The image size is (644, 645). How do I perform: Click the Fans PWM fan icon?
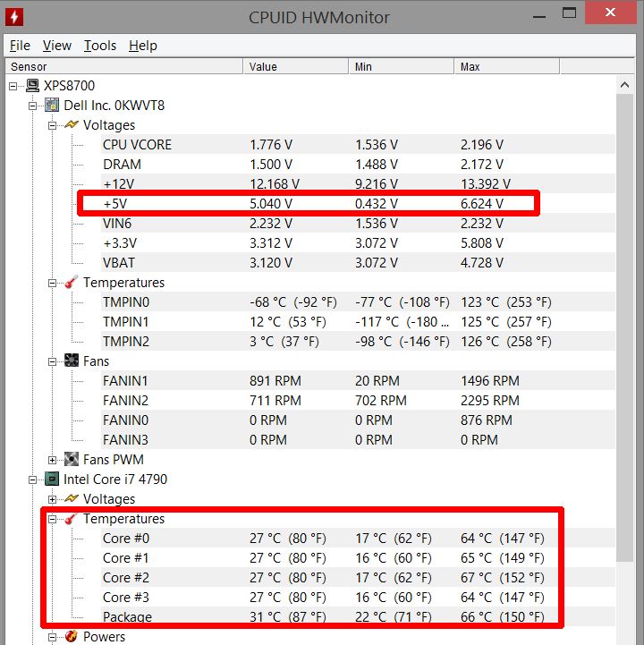(72, 459)
